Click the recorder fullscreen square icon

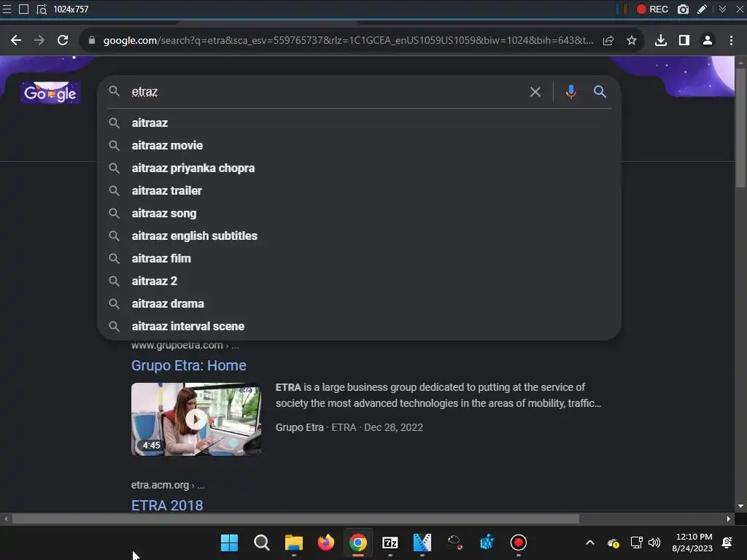click(x=23, y=9)
